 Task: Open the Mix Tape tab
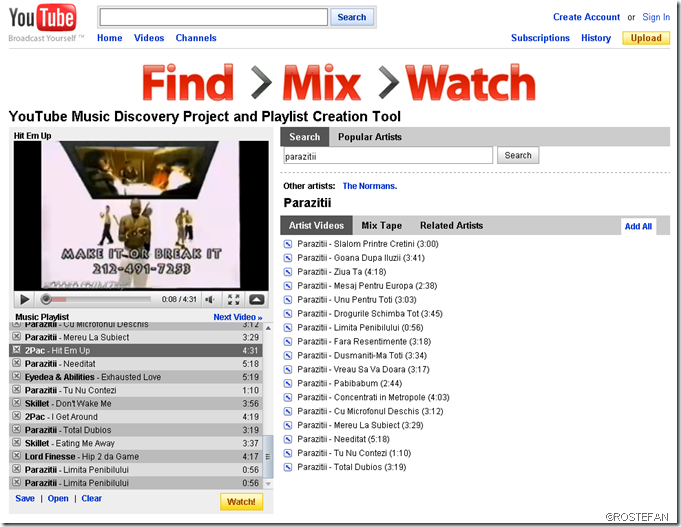381,225
